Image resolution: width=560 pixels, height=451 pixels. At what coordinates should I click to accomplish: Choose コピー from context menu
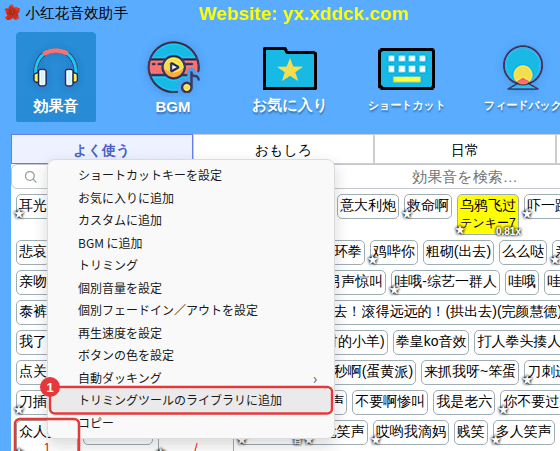tap(191, 423)
